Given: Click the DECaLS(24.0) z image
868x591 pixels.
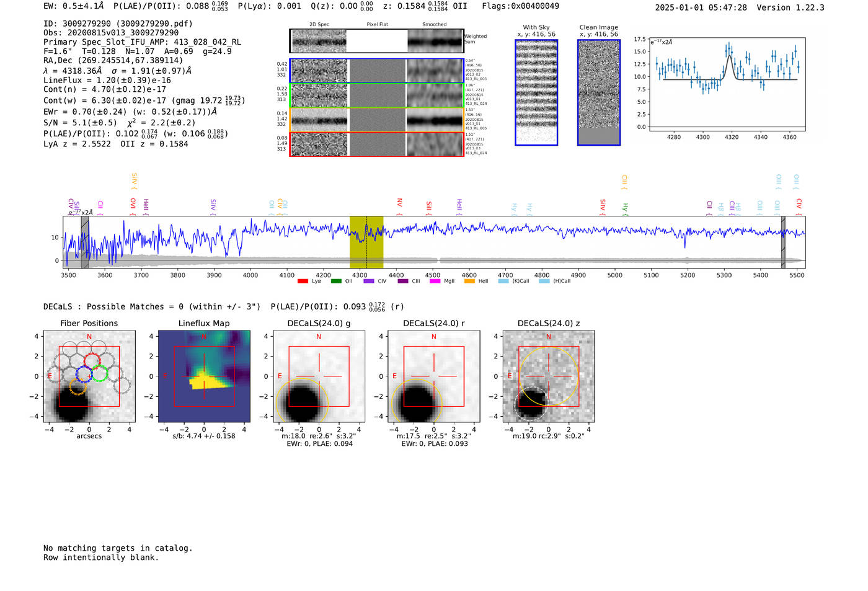Looking at the screenshot, I should [548, 376].
